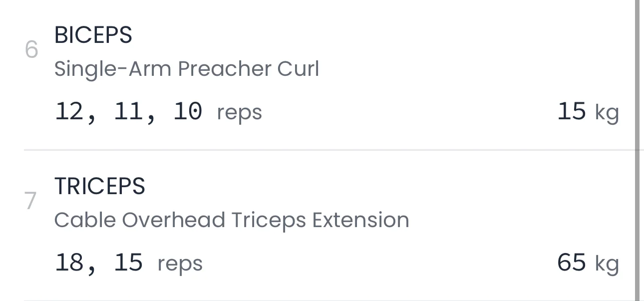
Task: Click exercise index number 7
Action: coord(31,201)
